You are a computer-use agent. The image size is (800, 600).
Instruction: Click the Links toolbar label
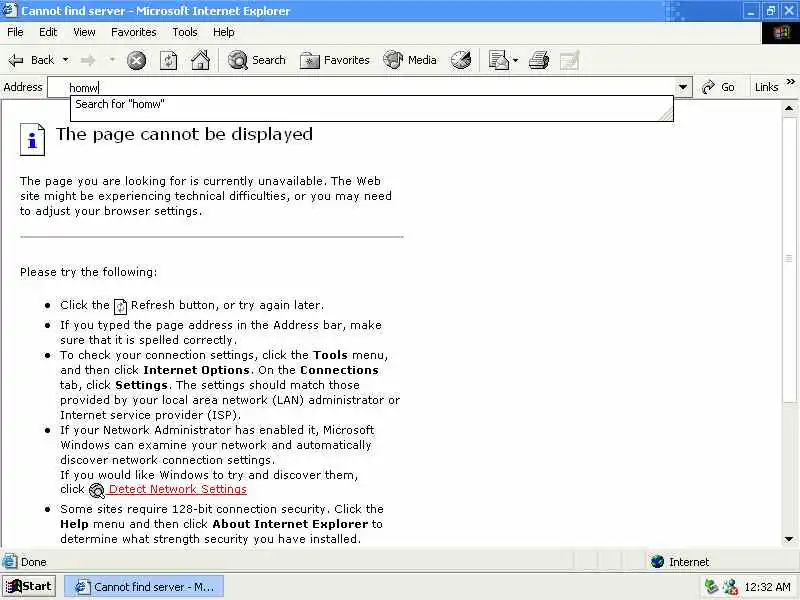(x=766, y=87)
